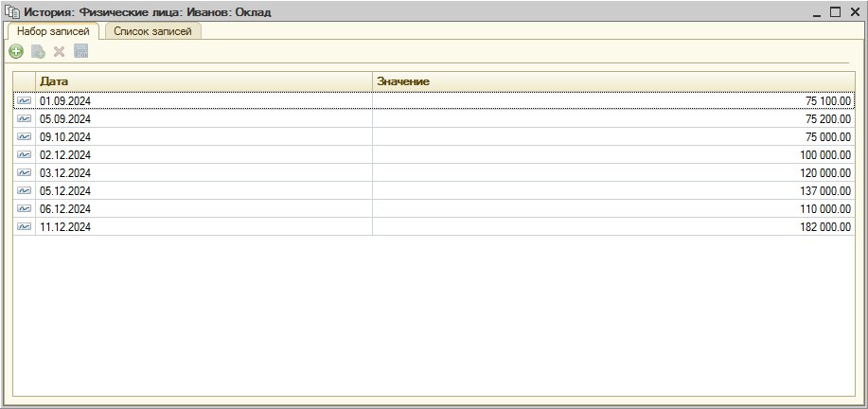Select date cell 11.12.2024
868x409 pixels.
[x=204, y=226]
